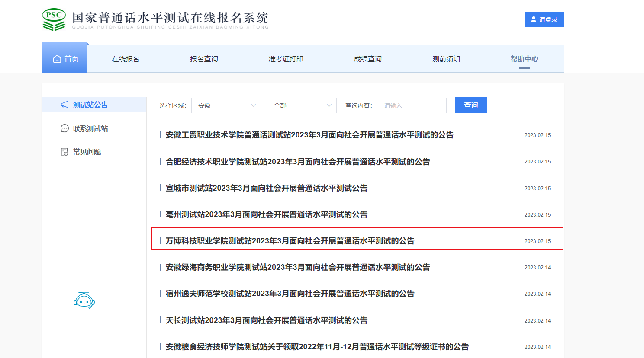The width and height of the screenshot is (644, 358).
Task: Click the user icon in login button
Action: 534,19
